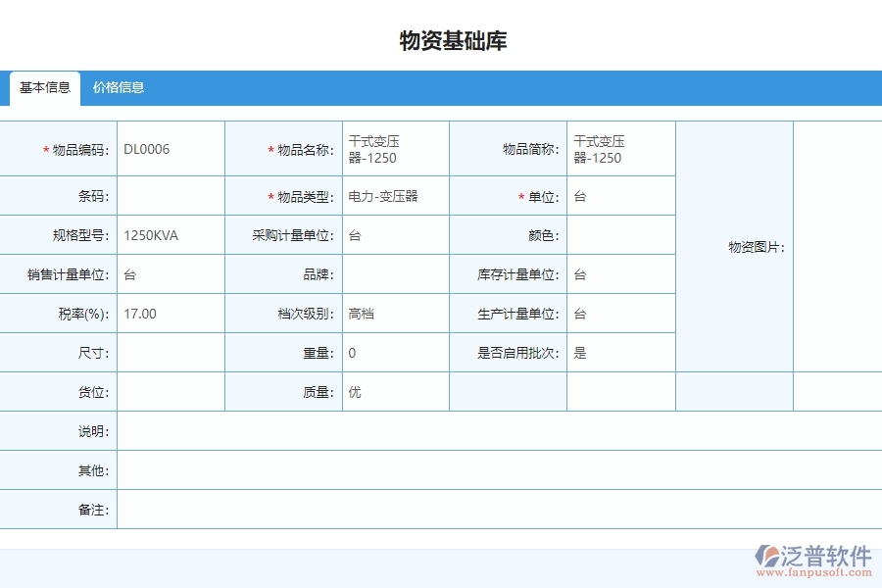Switch to the 价格信息 tab
882x588 pixels.
coord(118,88)
